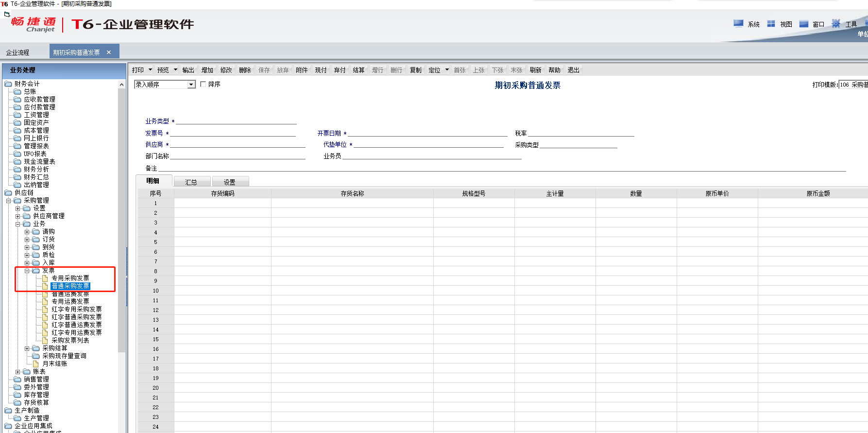Click the 供应商 input field
This screenshot has height=433, width=868.
pos(238,144)
